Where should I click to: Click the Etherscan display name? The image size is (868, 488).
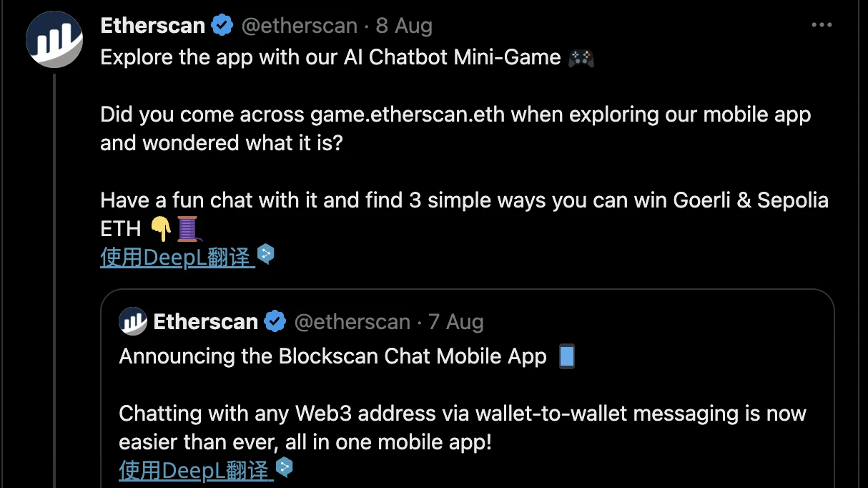pos(152,25)
